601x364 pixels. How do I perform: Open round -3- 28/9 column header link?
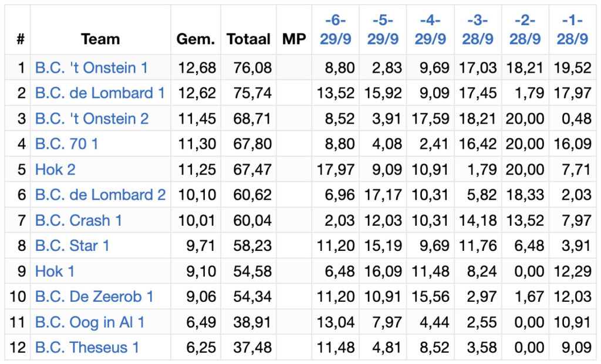pyautogui.click(x=478, y=29)
